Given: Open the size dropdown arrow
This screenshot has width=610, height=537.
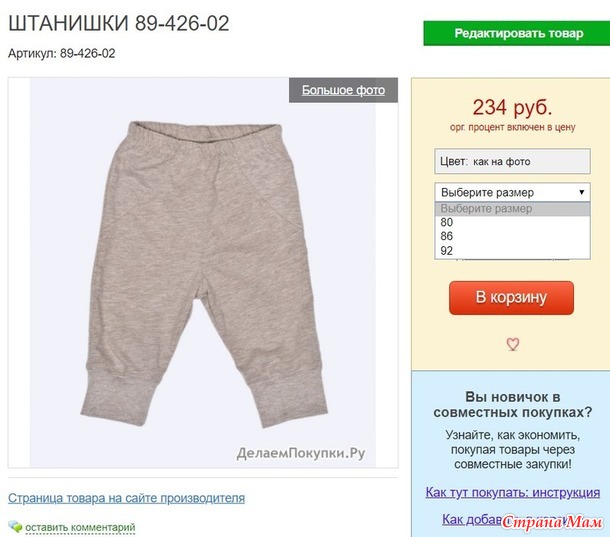Looking at the screenshot, I should 582,192.
